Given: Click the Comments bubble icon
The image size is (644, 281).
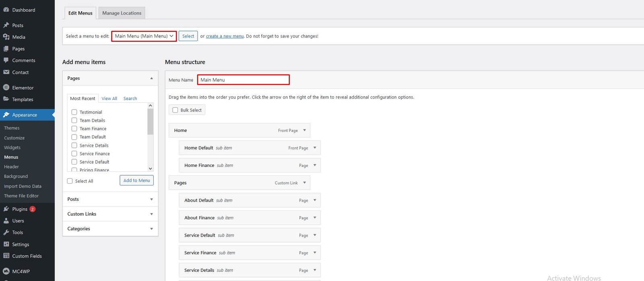Looking at the screenshot, I should [x=6, y=60].
